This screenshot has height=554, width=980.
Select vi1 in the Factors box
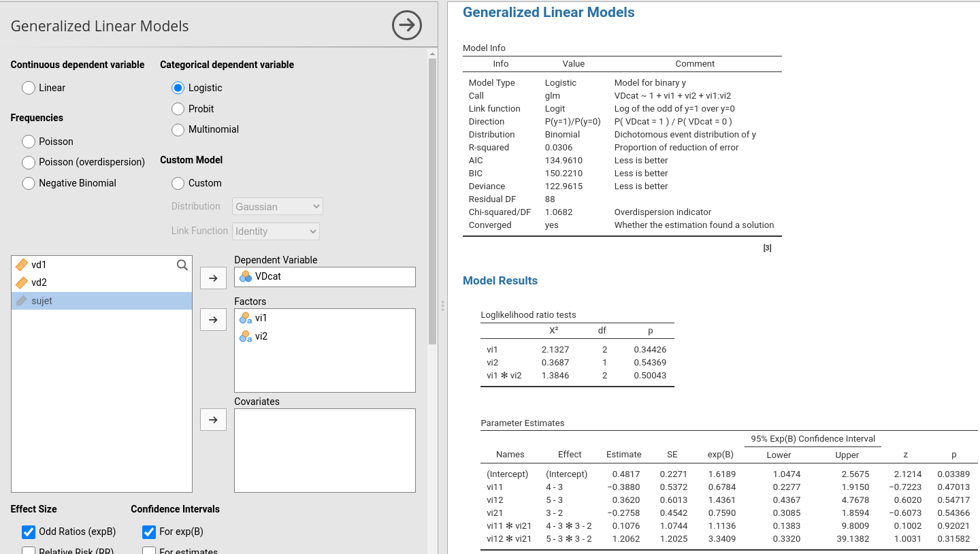(x=325, y=318)
